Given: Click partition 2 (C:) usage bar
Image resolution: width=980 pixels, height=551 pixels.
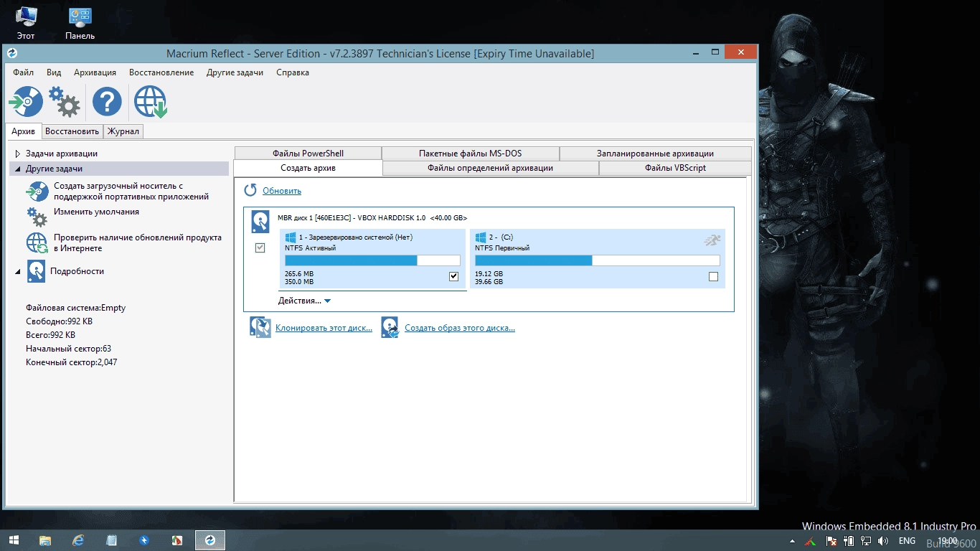Looking at the screenshot, I should point(597,260).
